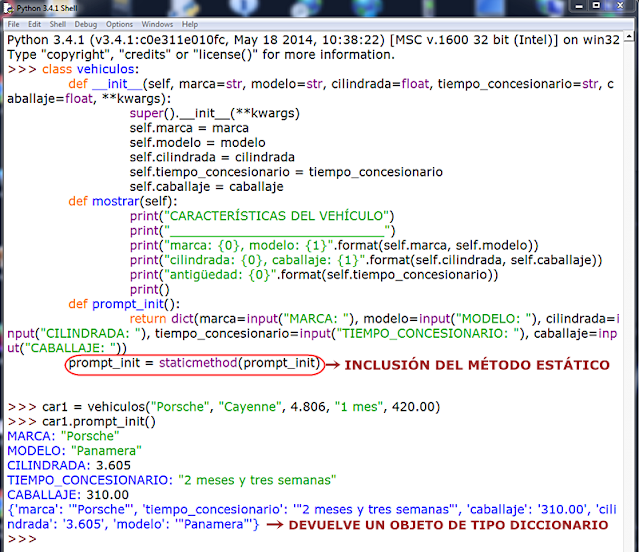Minimize the Python 3.4.1 Shell window
The height and width of the screenshot is (552, 639).
click(x=579, y=6)
